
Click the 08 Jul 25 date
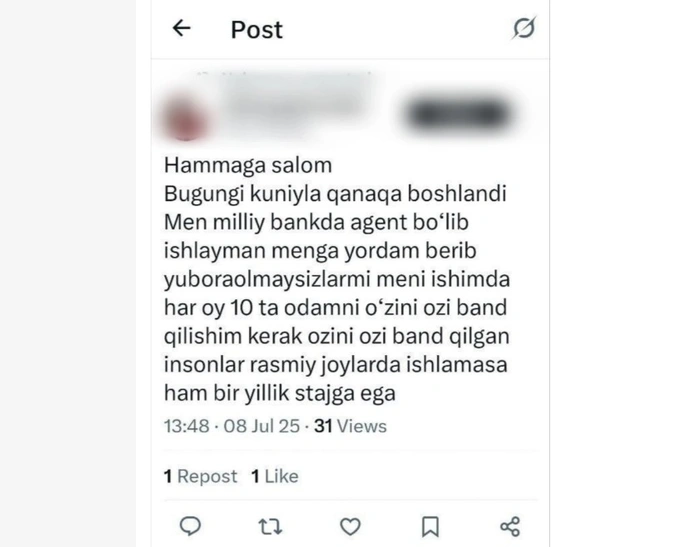point(262,426)
